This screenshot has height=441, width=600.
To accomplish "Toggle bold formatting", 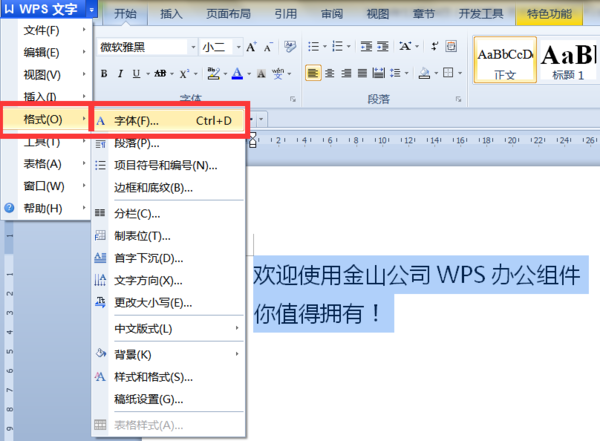I will click(104, 74).
